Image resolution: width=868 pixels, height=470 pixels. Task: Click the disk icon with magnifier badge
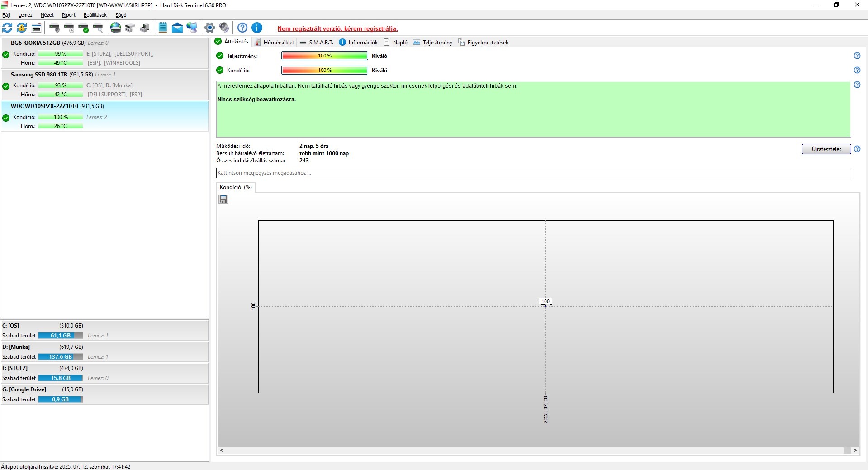(x=98, y=28)
